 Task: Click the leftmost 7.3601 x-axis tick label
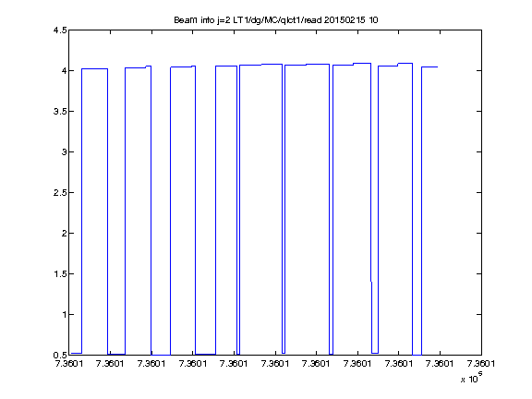pos(69,364)
